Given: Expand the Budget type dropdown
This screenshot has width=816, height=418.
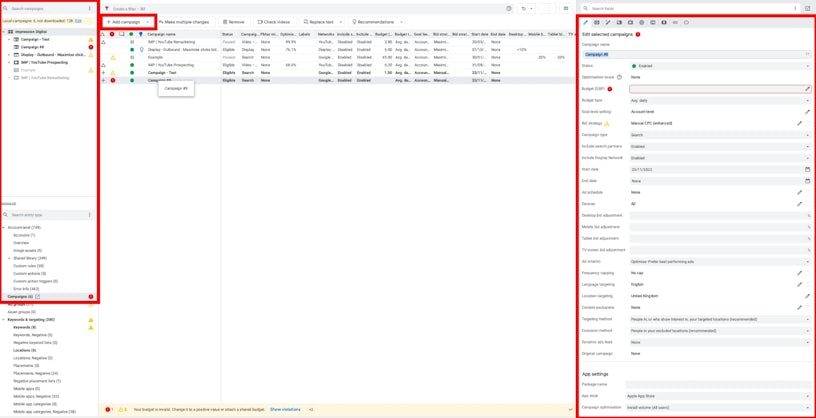Looking at the screenshot, I should click(718, 100).
